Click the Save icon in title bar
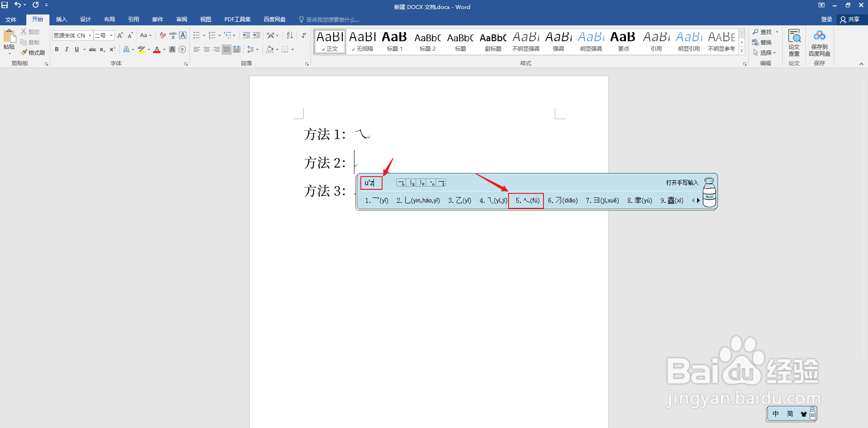The width and height of the screenshot is (868, 428). point(5,5)
